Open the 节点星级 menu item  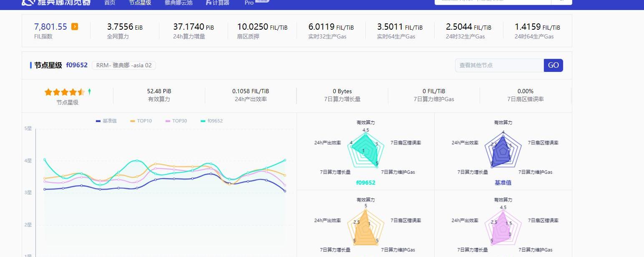click(x=140, y=3)
